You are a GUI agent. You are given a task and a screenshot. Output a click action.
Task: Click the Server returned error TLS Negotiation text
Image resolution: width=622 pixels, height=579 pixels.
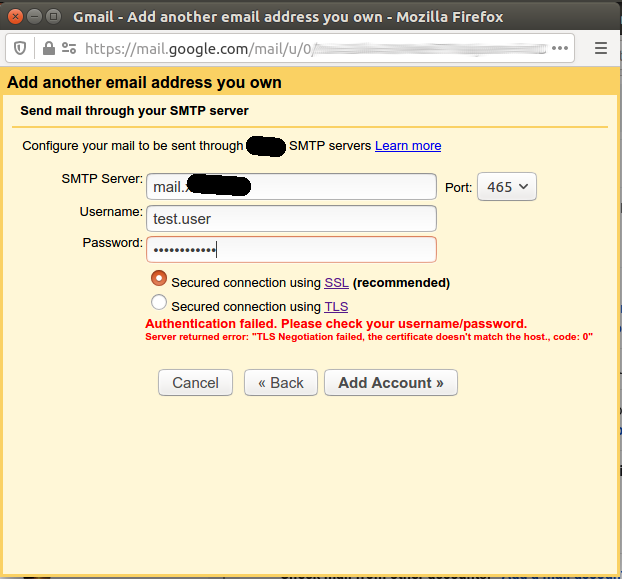pyautogui.click(x=369, y=337)
